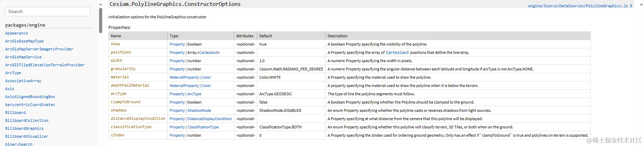Click Property link in classificationType row
The image size is (644, 146).
click(x=177, y=127)
